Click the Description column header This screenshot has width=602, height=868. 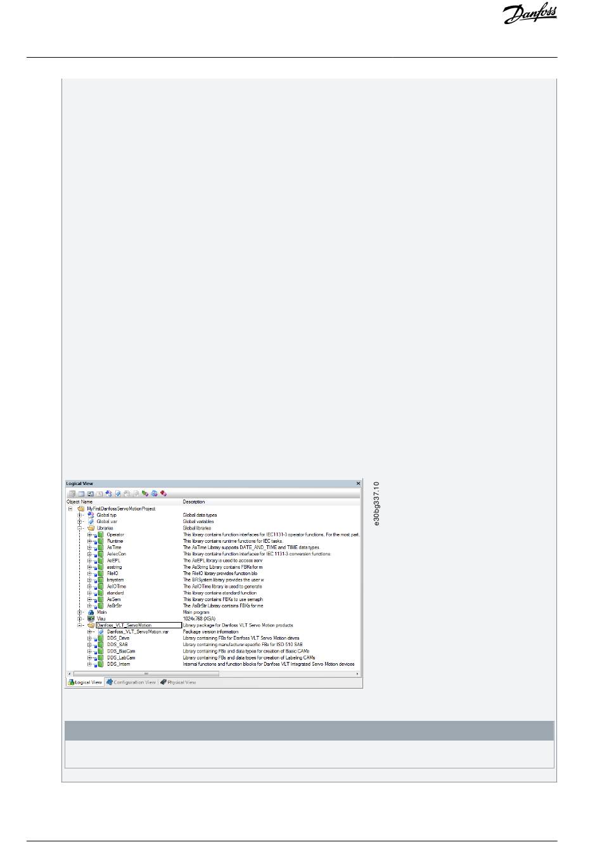(194, 502)
